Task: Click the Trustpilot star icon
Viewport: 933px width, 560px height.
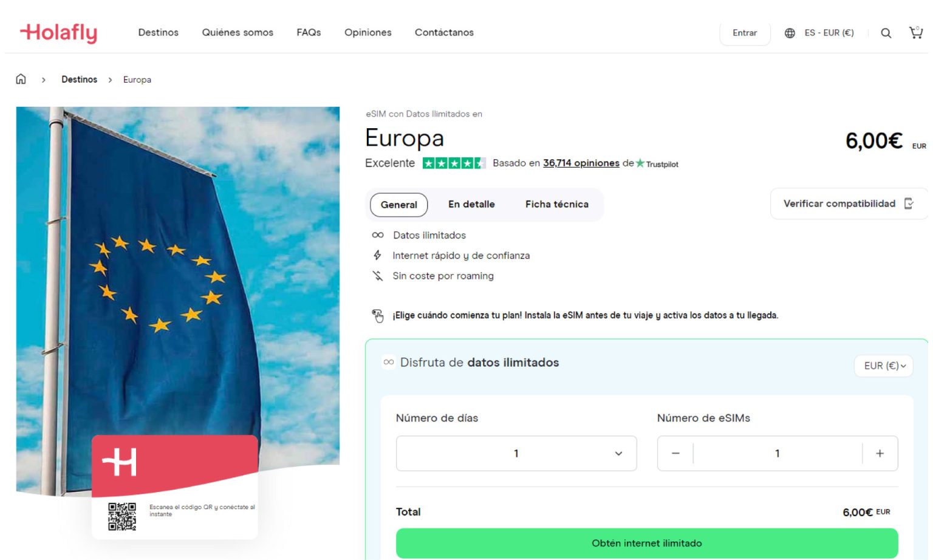Action: (x=639, y=163)
